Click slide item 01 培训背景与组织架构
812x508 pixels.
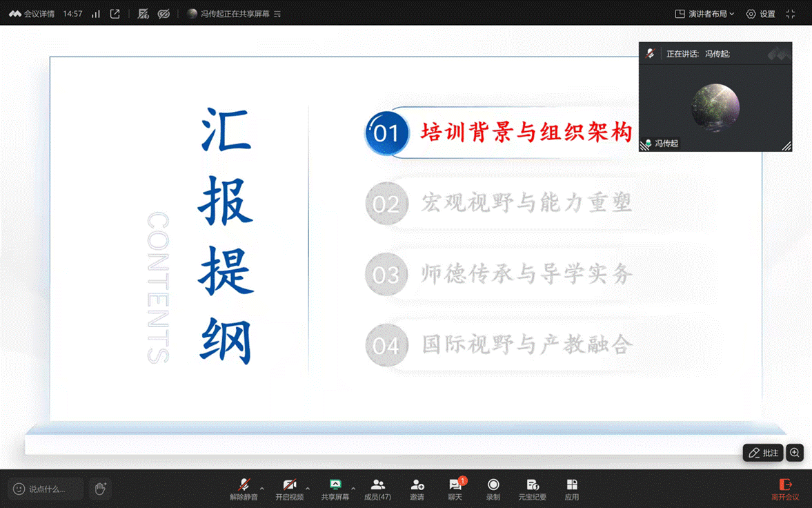click(x=526, y=133)
